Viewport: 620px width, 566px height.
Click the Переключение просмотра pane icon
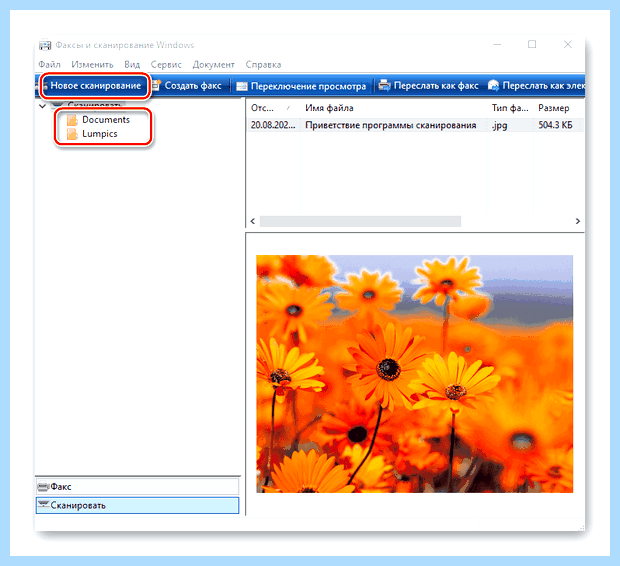click(242, 86)
